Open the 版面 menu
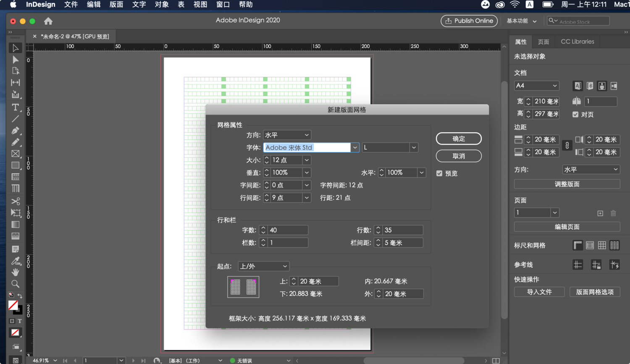This screenshot has height=364, width=630. tap(116, 5)
